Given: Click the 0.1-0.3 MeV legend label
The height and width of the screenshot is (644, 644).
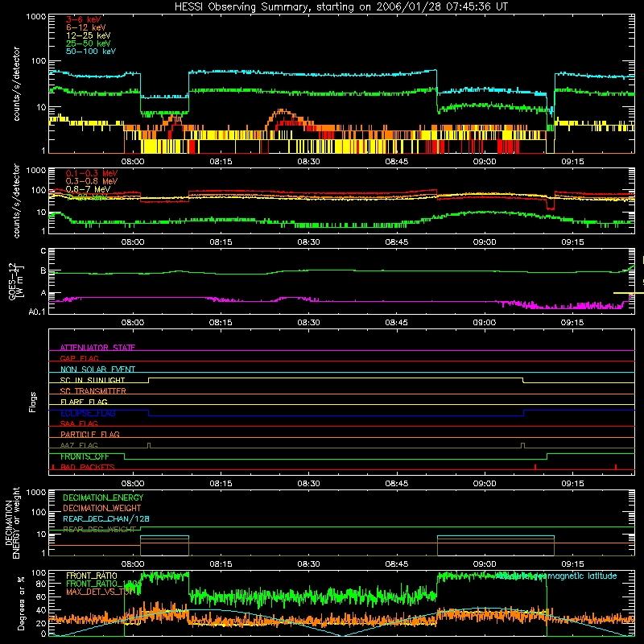Looking at the screenshot, I should (92, 173).
